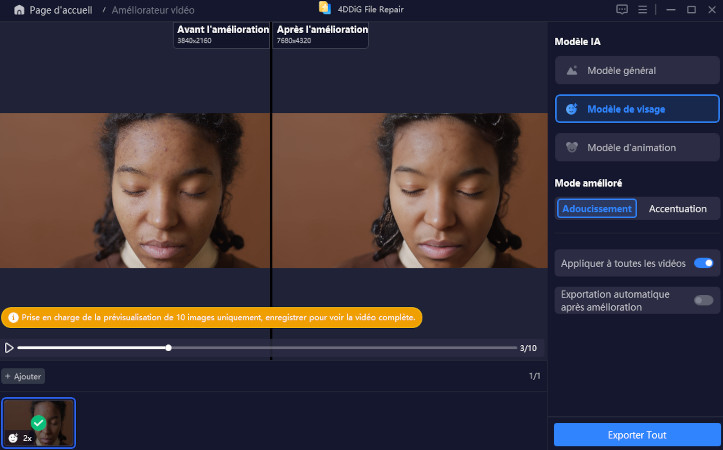Click the Ajouter button to add video
Image resolution: width=723 pixels, height=450 pixels.
pyautogui.click(x=23, y=376)
